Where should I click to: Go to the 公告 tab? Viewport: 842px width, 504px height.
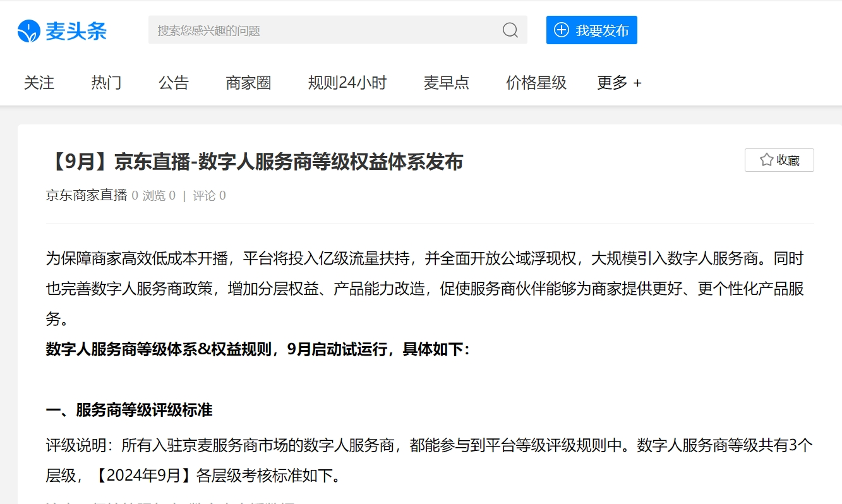(x=174, y=83)
